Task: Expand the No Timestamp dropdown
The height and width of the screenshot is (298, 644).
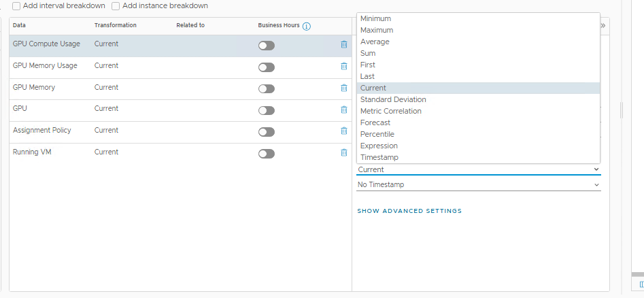Action: (478, 184)
